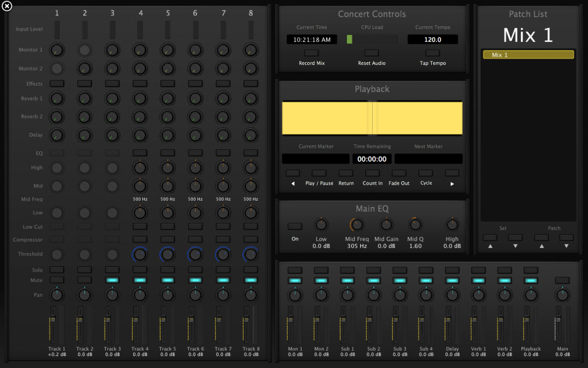
Task: Click the Current Tempo field
Action: [432, 40]
